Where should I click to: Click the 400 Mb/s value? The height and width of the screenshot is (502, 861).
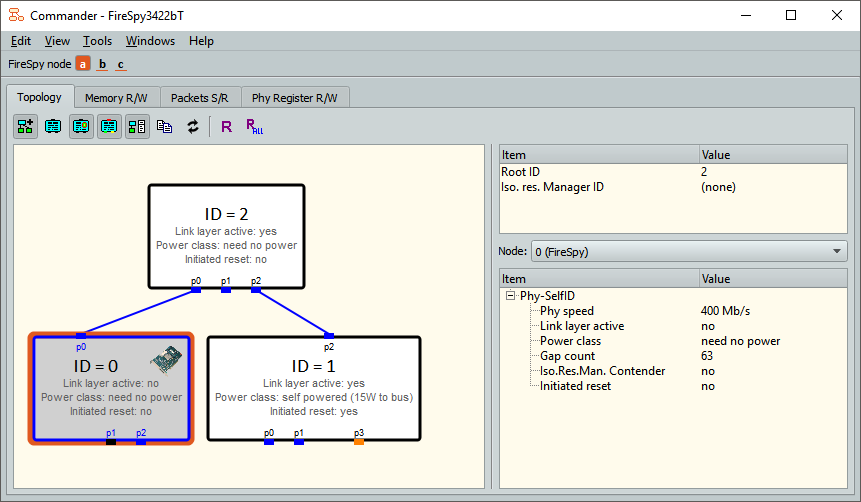click(x=725, y=311)
